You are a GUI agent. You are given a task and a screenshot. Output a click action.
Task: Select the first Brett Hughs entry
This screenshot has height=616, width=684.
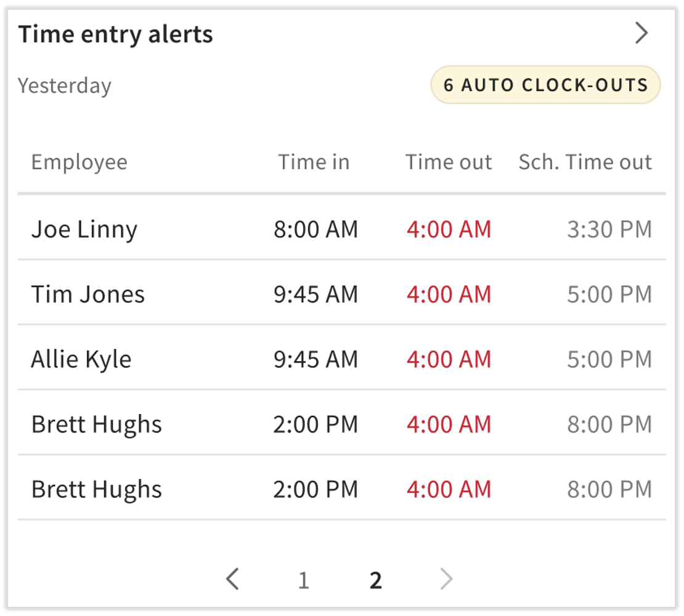[x=97, y=424]
